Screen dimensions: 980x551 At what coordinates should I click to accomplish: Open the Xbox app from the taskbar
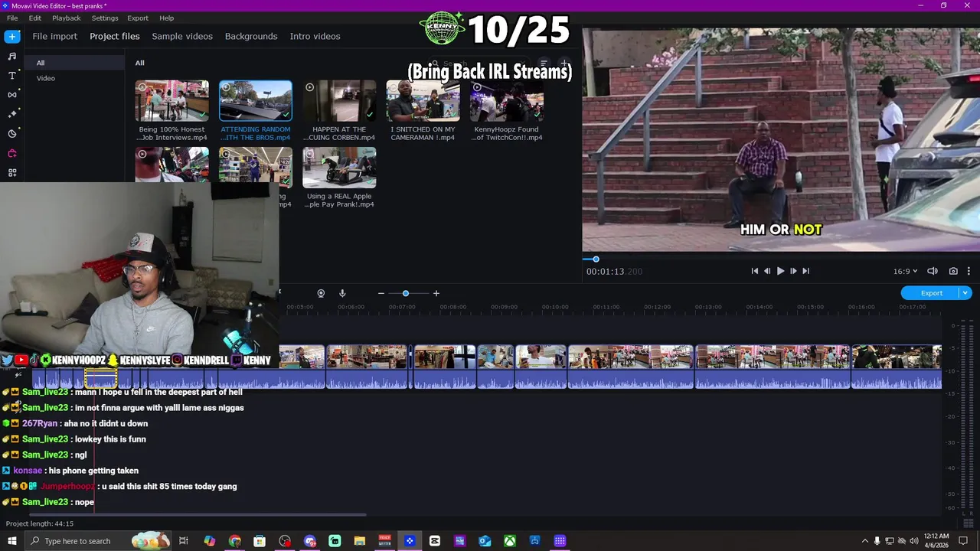[509, 541]
